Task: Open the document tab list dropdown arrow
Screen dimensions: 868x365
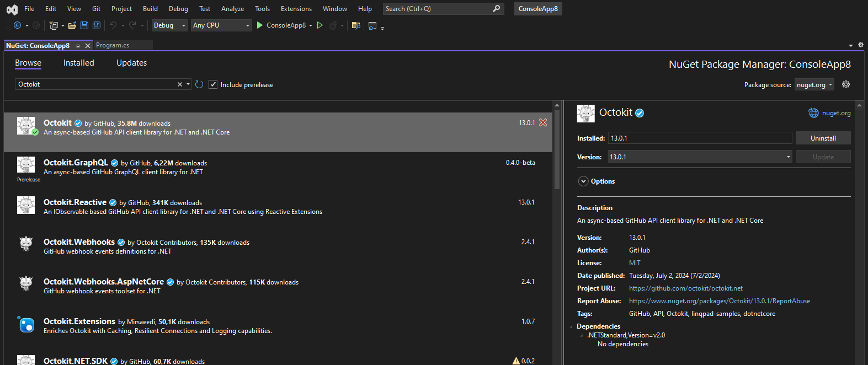Action: coord(851,46)
